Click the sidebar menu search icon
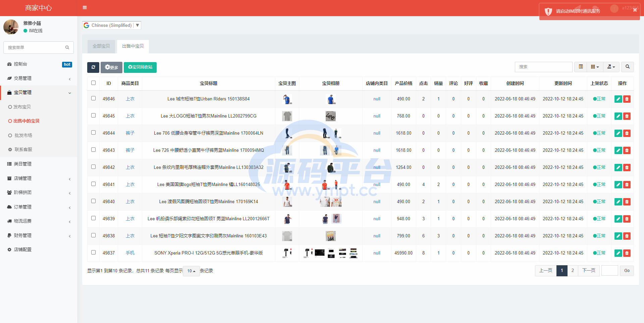Image resolution: width=644 pixels, height=323 pixels. [x=67, y=48]
